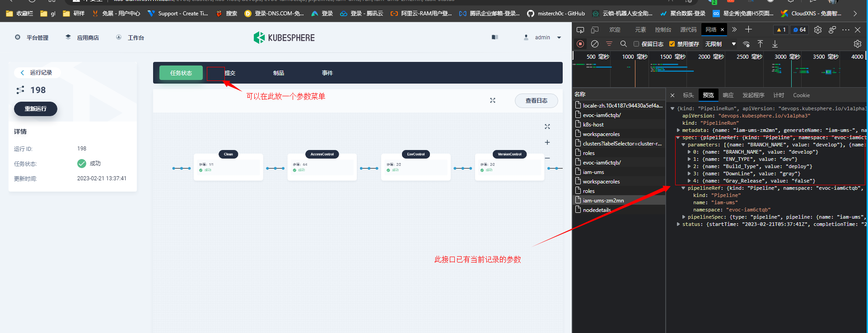Viewport: 868px width, 333px height.
Task: Close the request details pane
Action: (672, 95)
